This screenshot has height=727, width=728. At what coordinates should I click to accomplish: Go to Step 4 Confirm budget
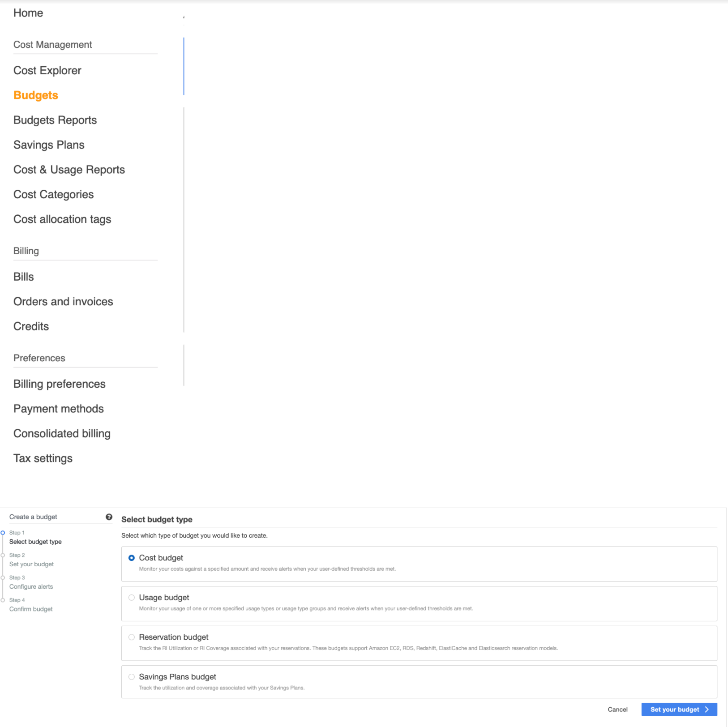click(31, 605)
